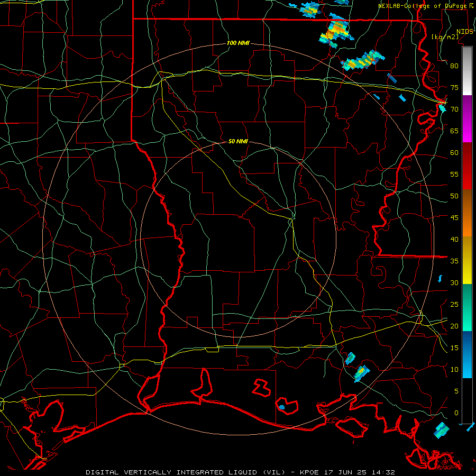Click the legend value 20

[x=454, y=326]
